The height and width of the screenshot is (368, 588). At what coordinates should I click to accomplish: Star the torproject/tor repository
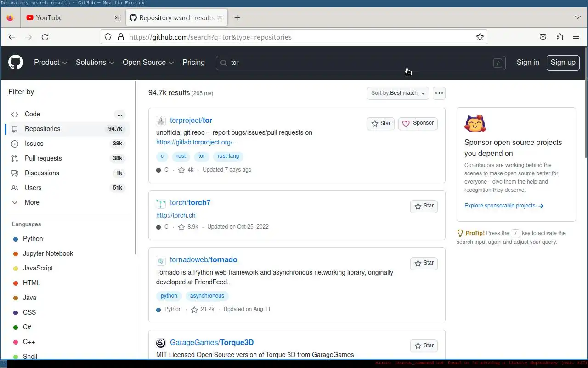click(x=381, y=123)
